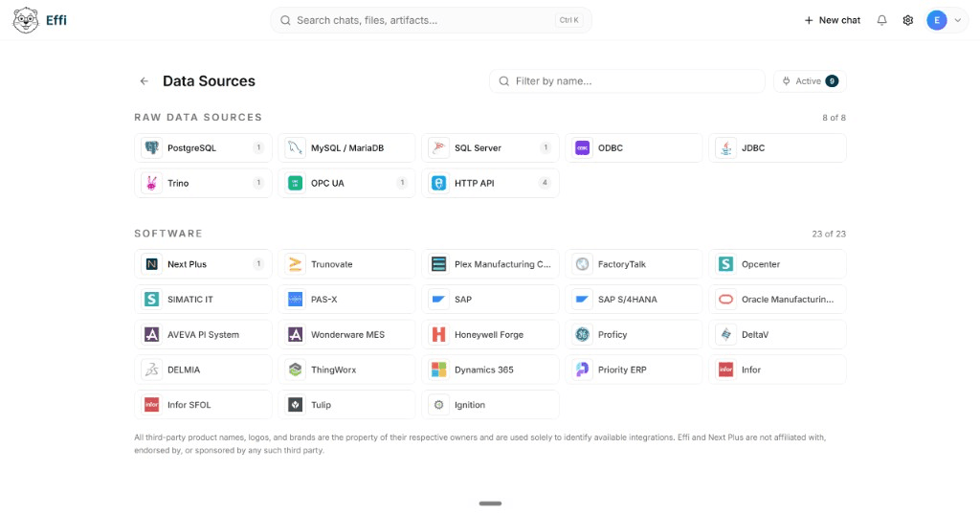Click the Dynamics 365 Microsoft icon
The width and height of the screenshot is (980, 515).
(x=438, y=369)
